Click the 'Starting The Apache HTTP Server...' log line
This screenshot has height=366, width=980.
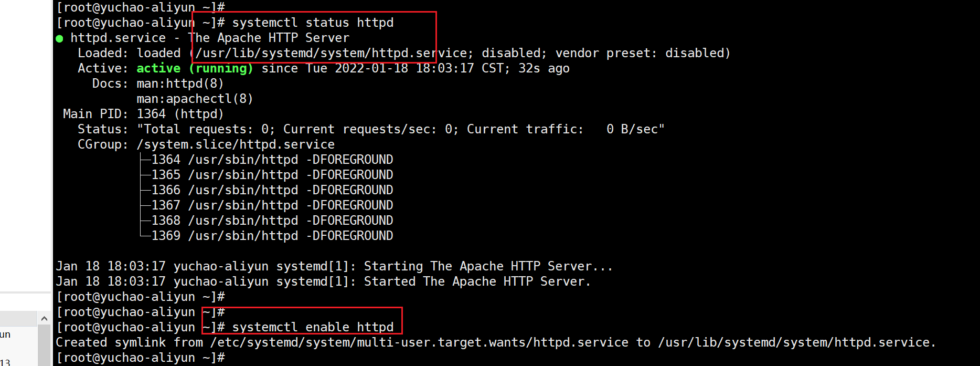point(334,266)
